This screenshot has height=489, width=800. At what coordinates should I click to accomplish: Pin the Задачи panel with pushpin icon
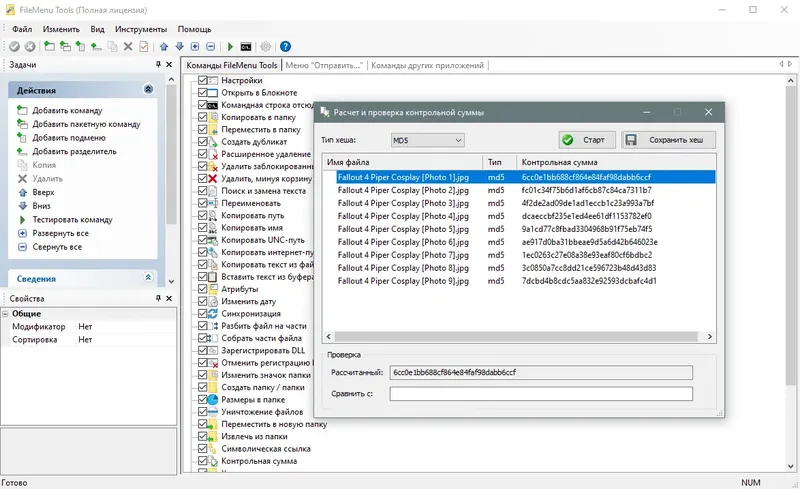pyautogui.click(x=157, y=66)
